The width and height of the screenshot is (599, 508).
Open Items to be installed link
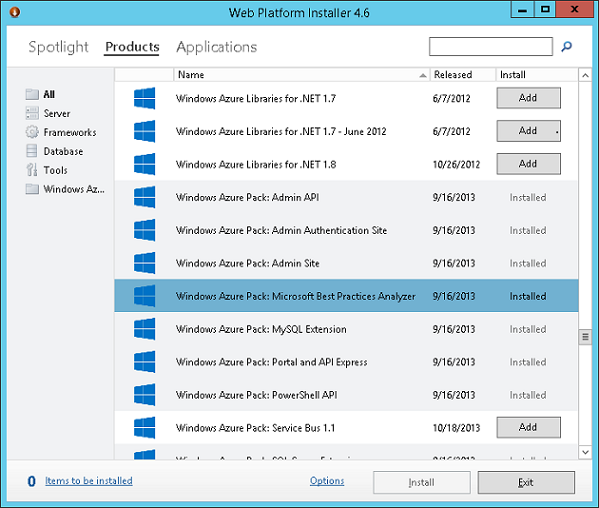(89, 481)
